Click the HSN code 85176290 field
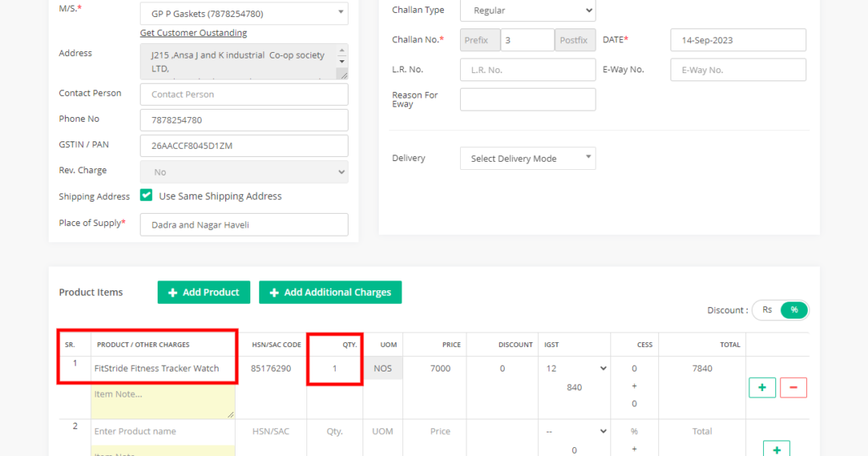The height and width of the screenshot is (456, 868). click(271, 368)
